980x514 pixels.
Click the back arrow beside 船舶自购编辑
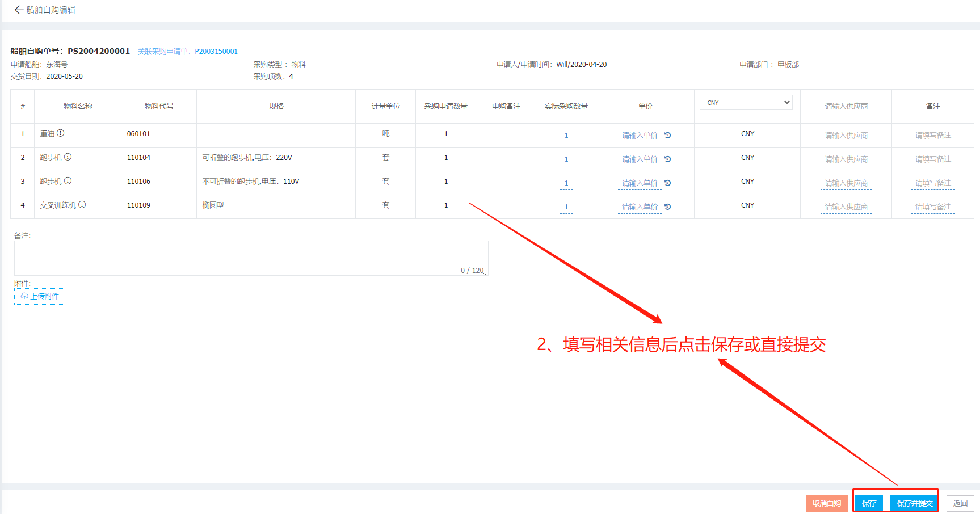click(x=19, y=10)
